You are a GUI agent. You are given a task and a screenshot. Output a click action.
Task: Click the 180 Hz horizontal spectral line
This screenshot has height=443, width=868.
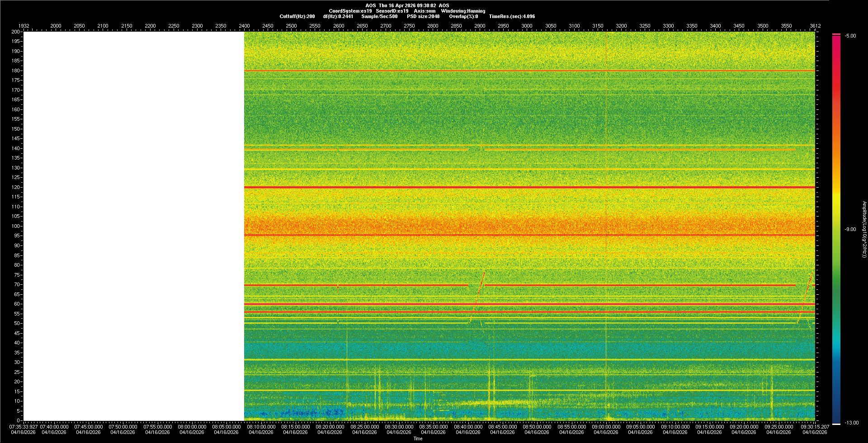[529, 71]
